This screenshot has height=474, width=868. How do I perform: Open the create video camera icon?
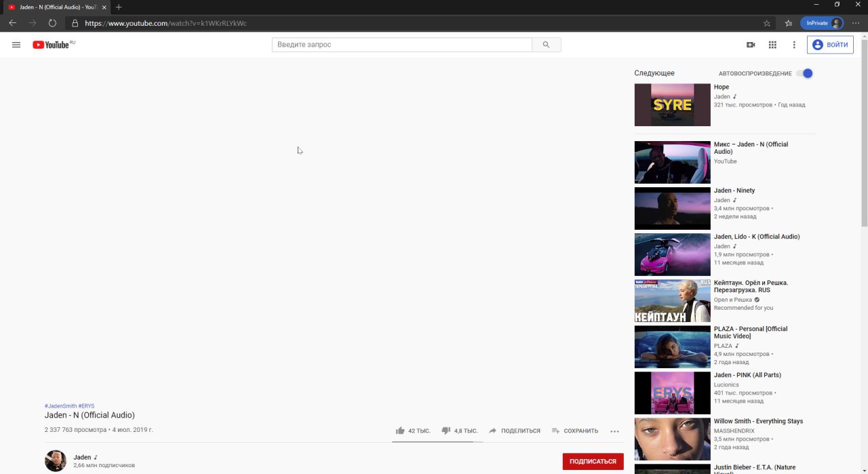(751, 45)
